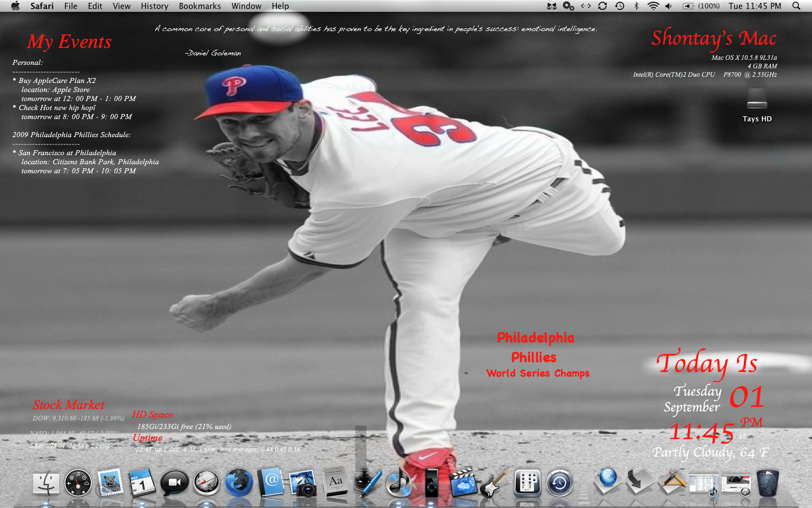
Task: Restore minimized iTunes window thumbnail
Action: tap(704, 485)
